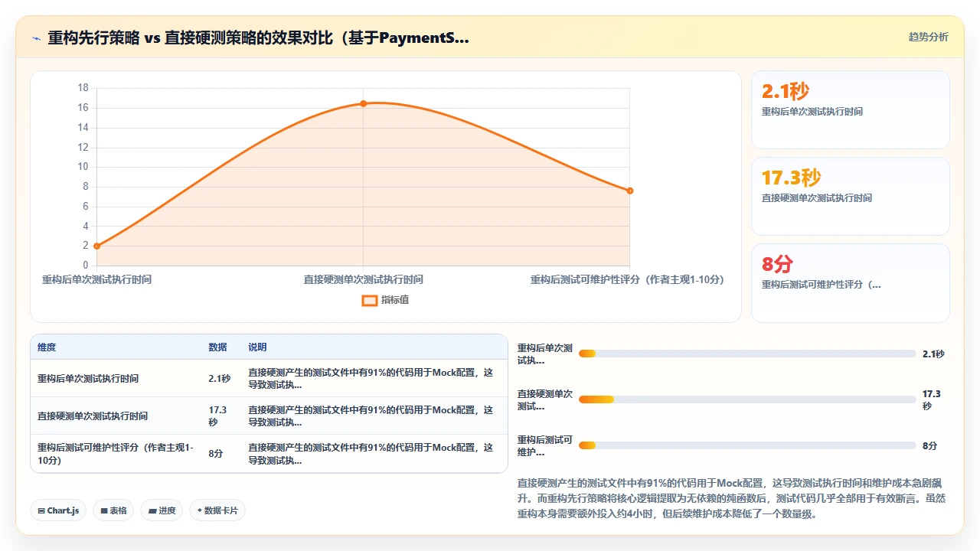The image size is (980, 551).
Task: Click the chart data point for 重构后单次测试执行时间
Action: click(96, 246)
